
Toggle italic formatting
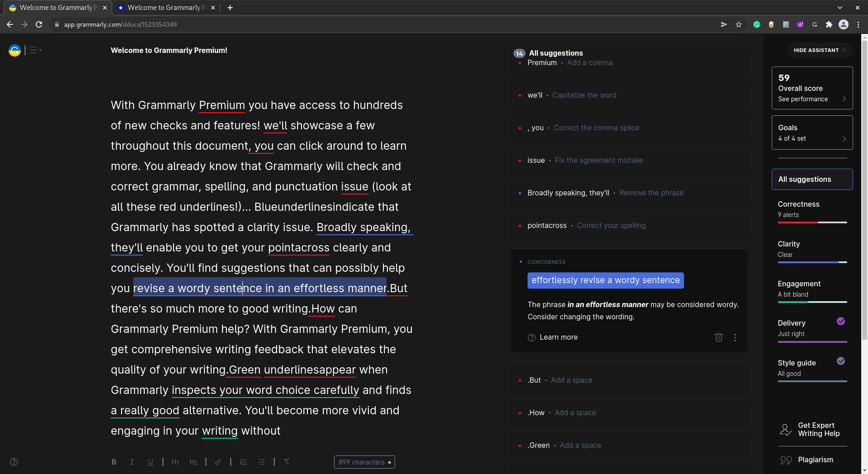pyautogui.click(x=132, y=462)
